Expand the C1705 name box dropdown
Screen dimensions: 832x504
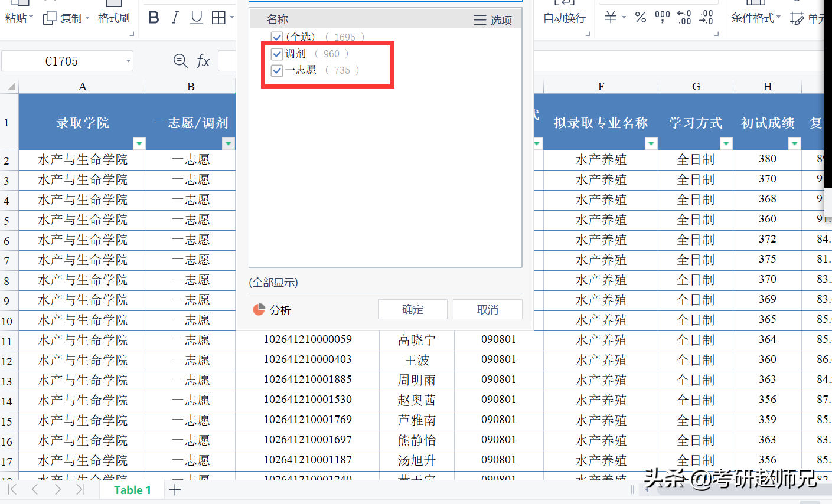pyautogui.click(x=128, y=60)
